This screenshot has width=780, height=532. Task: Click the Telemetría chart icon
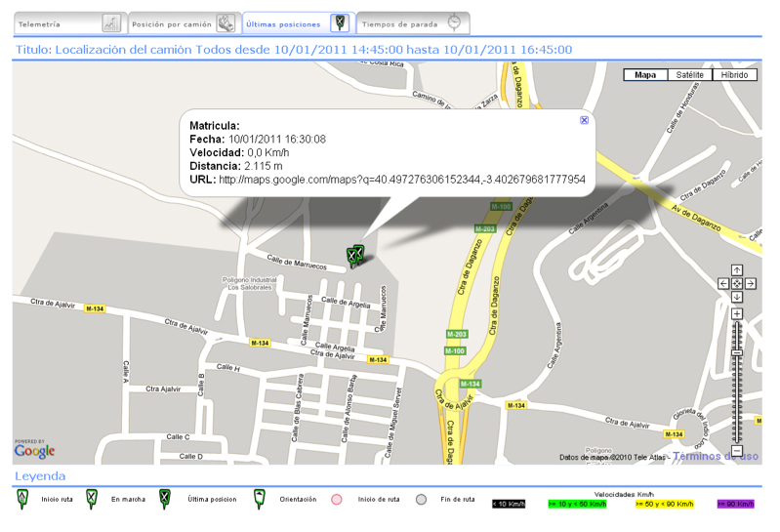[111, 23]
